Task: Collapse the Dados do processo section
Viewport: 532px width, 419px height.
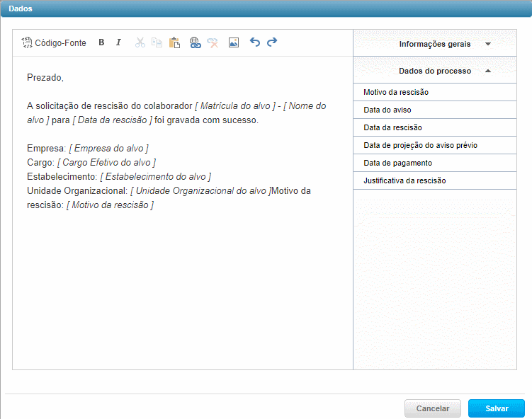Action: 435,71
